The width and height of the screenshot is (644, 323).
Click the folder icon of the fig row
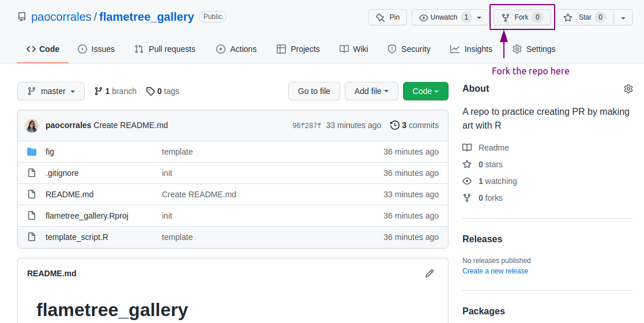pyautogui.click(x=32, y=152)
